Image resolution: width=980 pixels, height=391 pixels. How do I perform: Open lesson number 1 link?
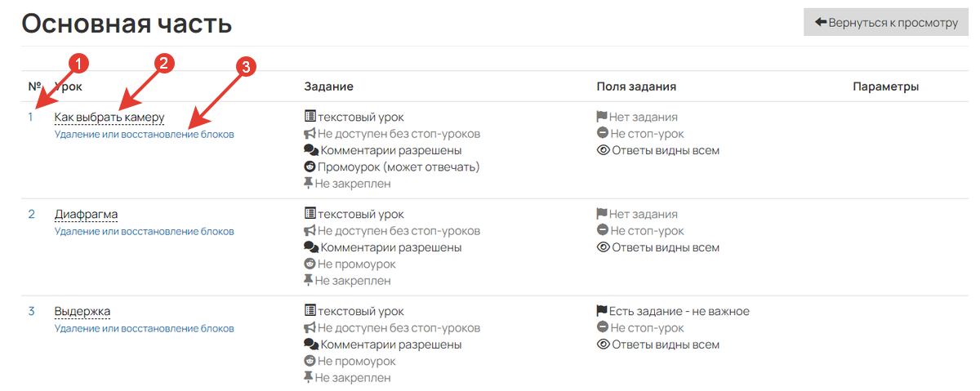[x=31, y=117]
